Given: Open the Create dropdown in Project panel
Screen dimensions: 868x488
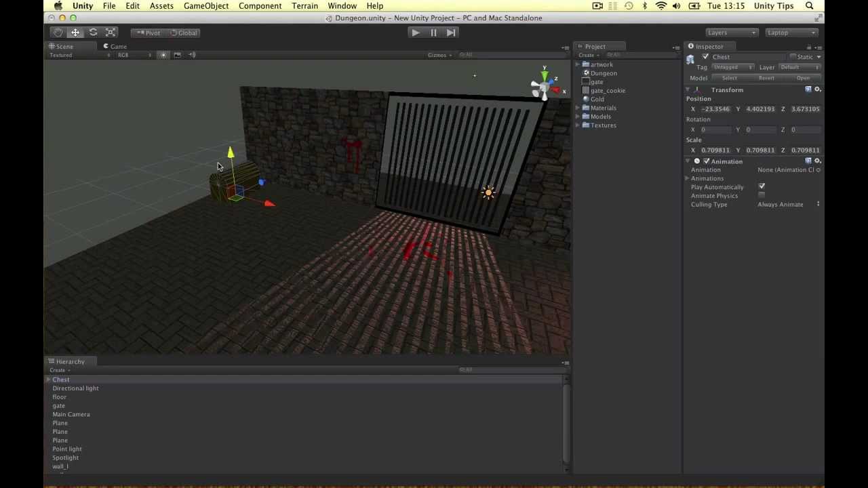Looking at the screenshot, I should pyautogui.click(x=588, y=55).
